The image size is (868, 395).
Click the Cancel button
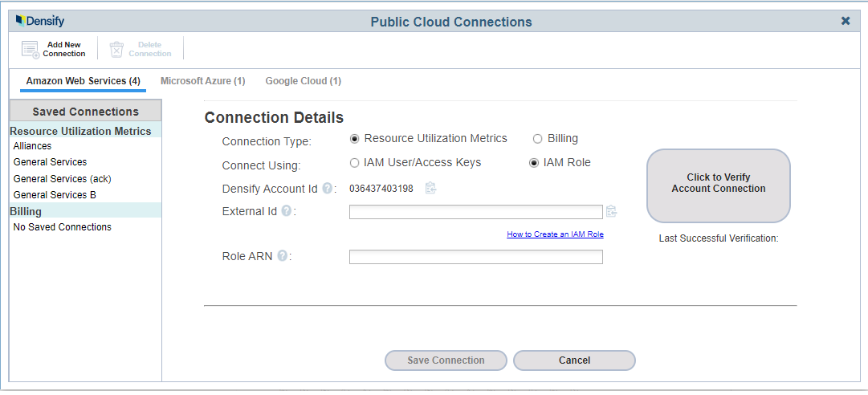[x=574, y=360]
